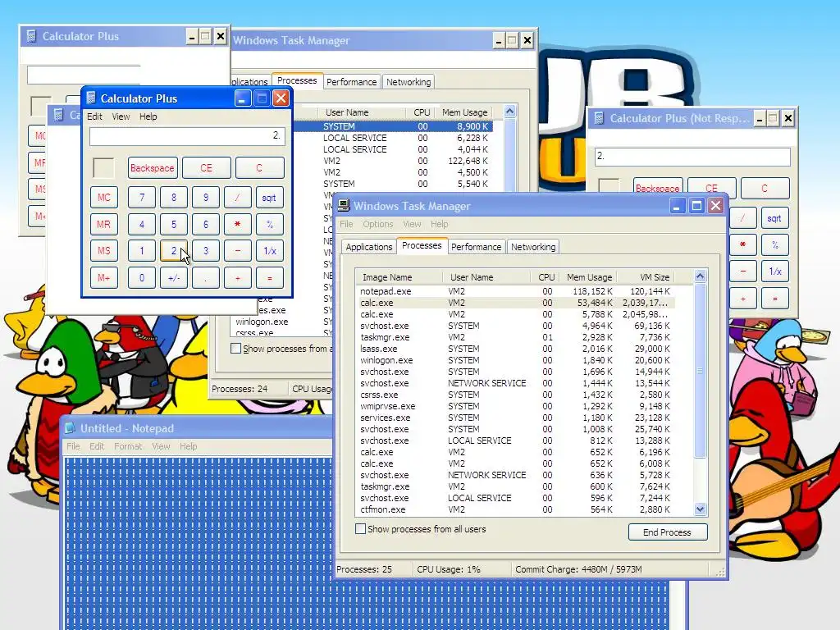840x630 pixels.
Task: Select taskmgr.exe row using 2,928 K
Action: 515,337
